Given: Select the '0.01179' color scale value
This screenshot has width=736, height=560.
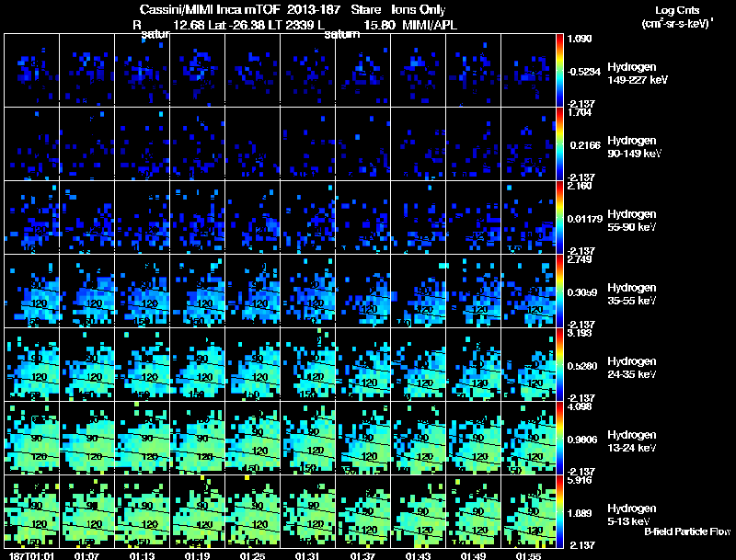Looking at the screenshot, I should coord(585,219).
